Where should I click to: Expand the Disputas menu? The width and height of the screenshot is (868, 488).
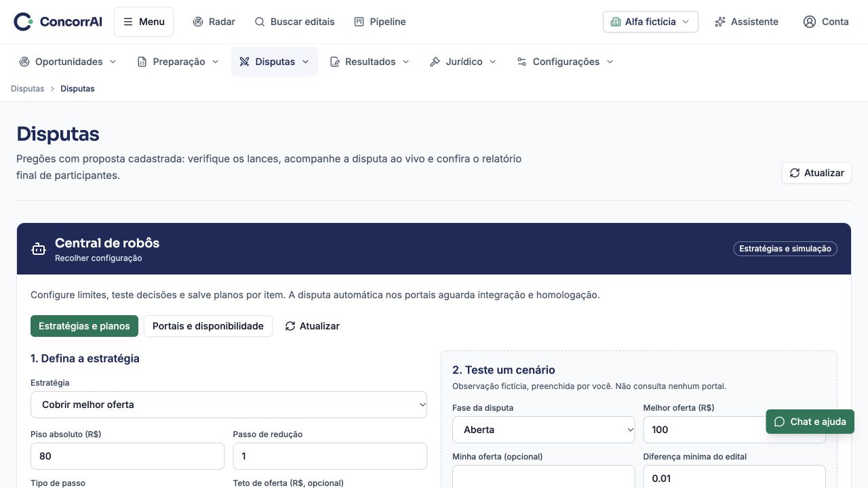click(275, 62)
